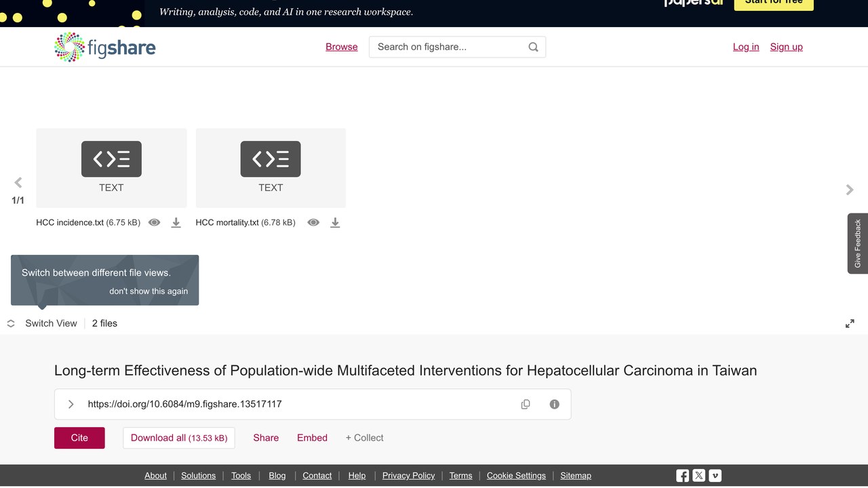Viewport: 868px width, 488px height.
Task: Open Give Feedback side tab
Action: (858, 243)
